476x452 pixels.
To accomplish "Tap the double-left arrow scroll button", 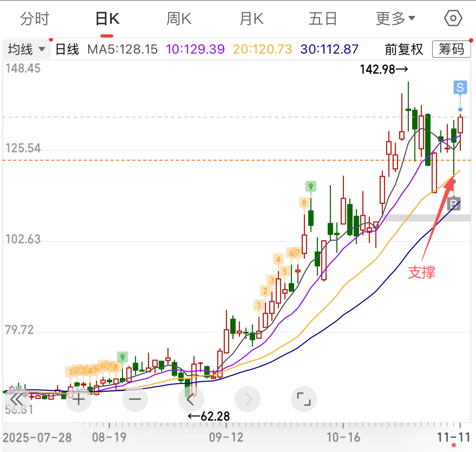I will [x=17, y=399].
